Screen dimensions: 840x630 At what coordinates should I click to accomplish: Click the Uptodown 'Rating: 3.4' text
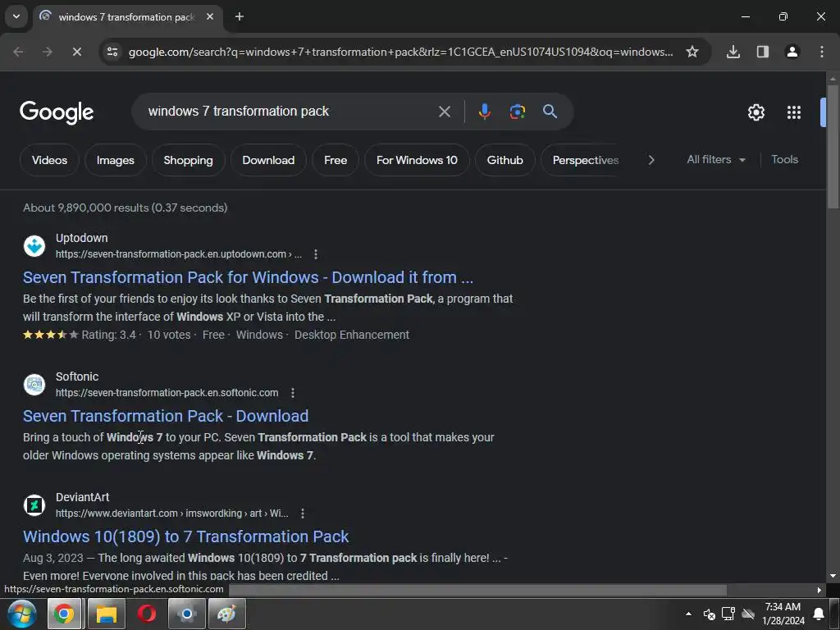109,335
